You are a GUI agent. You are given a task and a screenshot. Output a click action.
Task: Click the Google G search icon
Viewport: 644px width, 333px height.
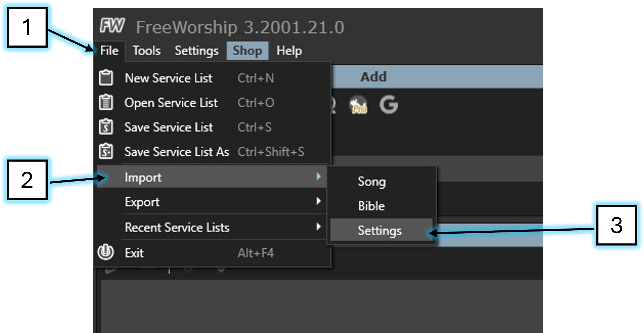click(x=389, y=104)
